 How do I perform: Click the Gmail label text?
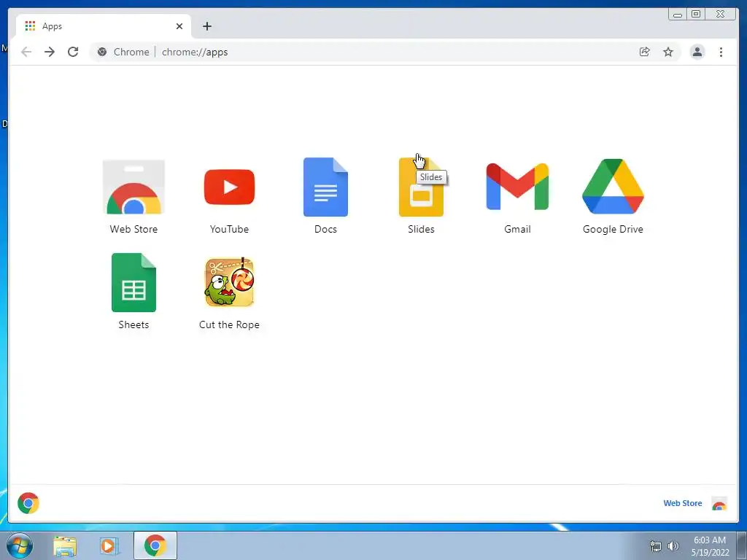coord(517,229)
